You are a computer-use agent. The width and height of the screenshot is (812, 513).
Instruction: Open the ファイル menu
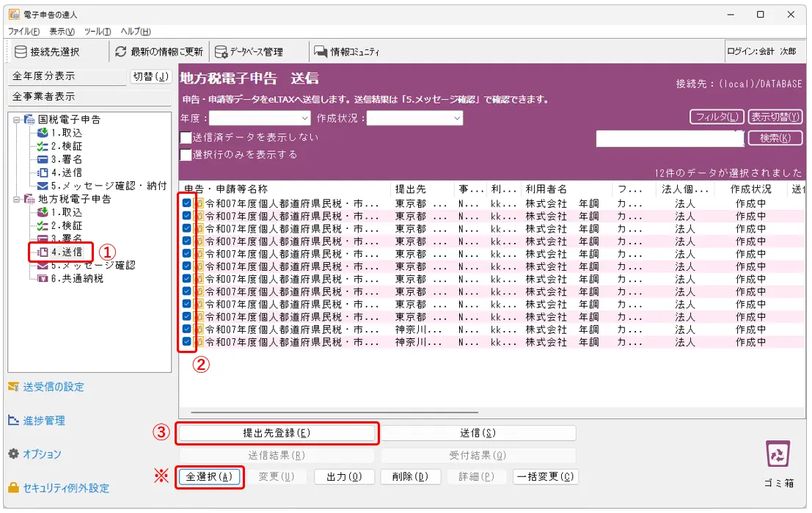coord(24,32)
